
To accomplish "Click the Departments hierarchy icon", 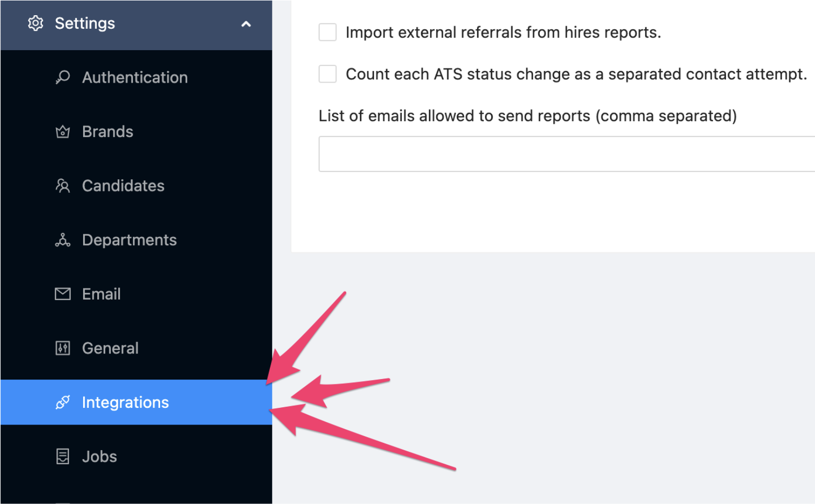I will coord(63,240).
